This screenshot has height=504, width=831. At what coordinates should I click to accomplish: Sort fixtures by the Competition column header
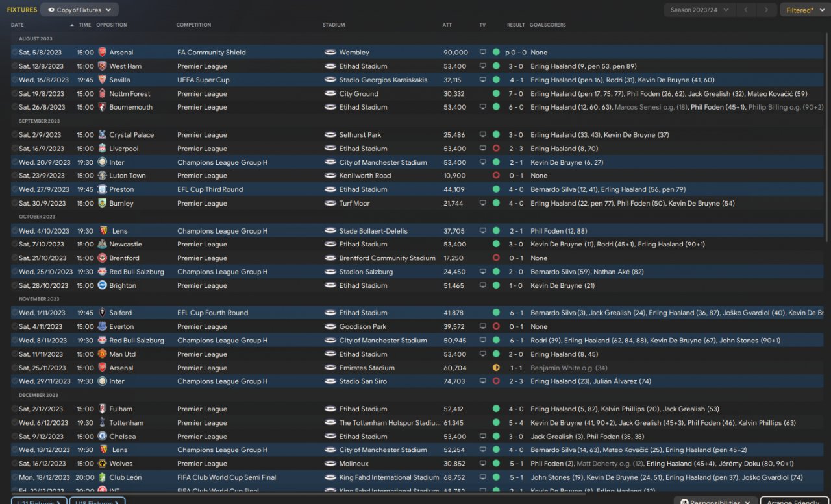pyautogui.click(x=193, y=25)
